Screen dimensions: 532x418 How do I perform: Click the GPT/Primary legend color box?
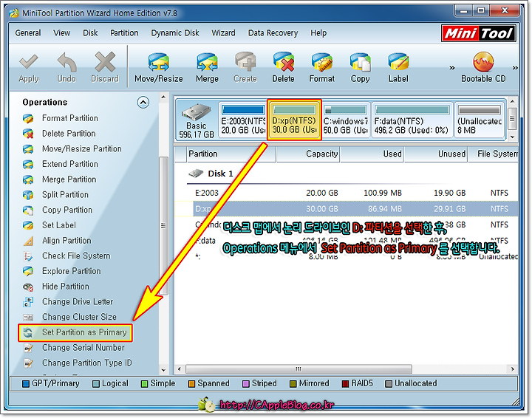[x=25, y=384]
